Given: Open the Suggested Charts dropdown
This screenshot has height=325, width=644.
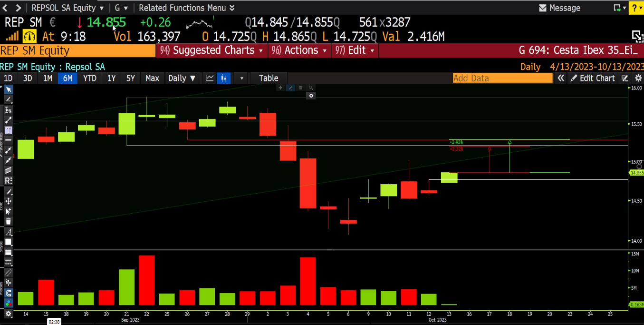Looking at the screenshot, I should point(211,50).
